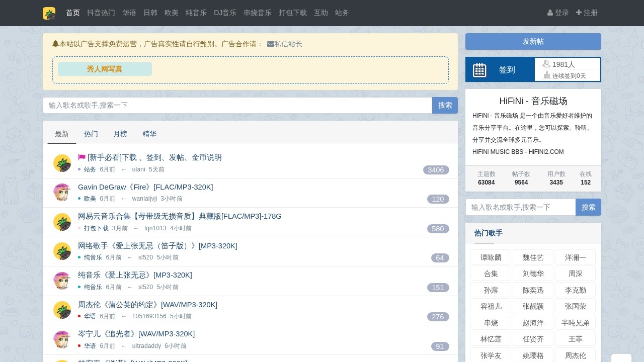The height and width of the screenshot is (362, 644).
Task: Open 互助 navigation item
Action: click(x=321, y=13)
